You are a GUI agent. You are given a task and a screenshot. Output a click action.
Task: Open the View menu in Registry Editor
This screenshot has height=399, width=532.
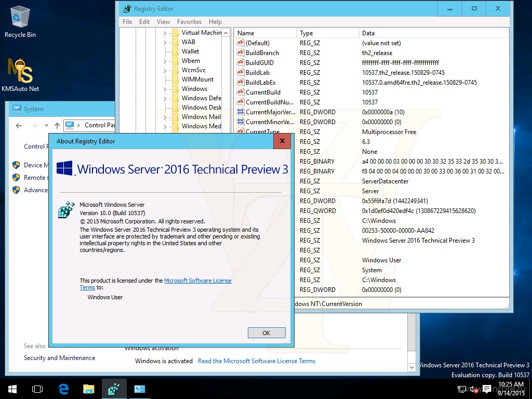click(x=163, y=22)
